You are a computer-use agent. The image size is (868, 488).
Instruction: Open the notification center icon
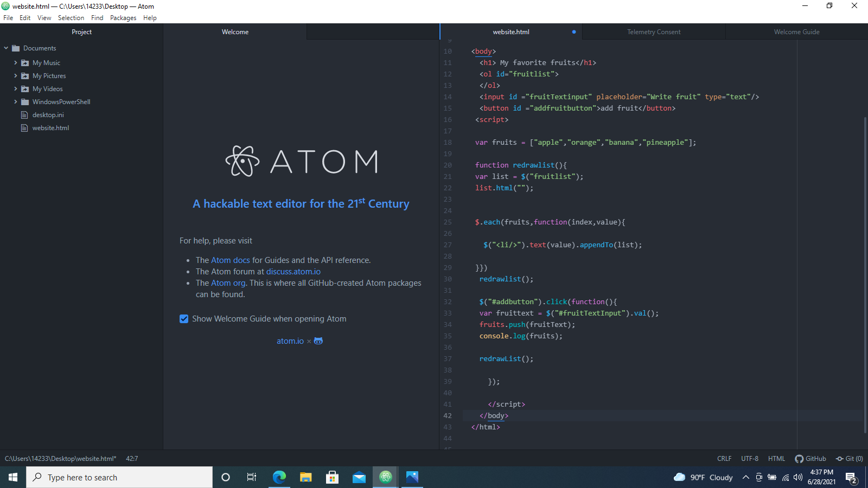851,478
